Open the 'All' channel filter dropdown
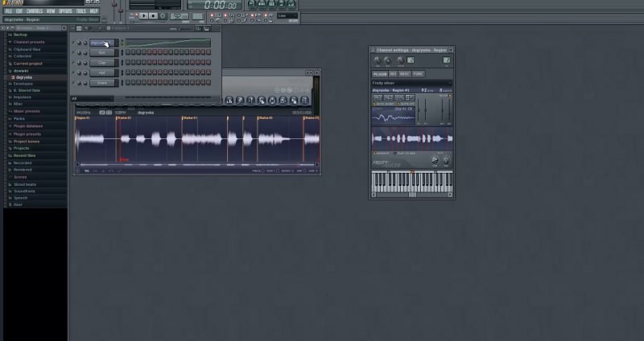 point(91,99)
